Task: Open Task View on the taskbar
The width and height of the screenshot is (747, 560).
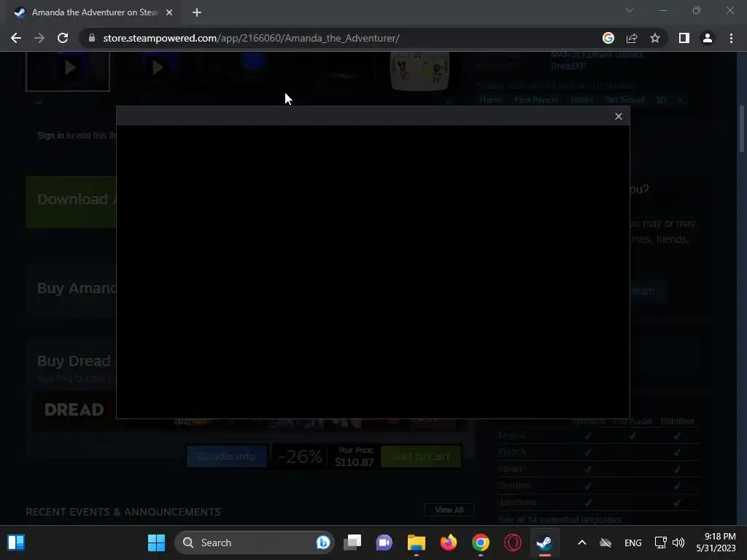Action: (x=352, y=542)
